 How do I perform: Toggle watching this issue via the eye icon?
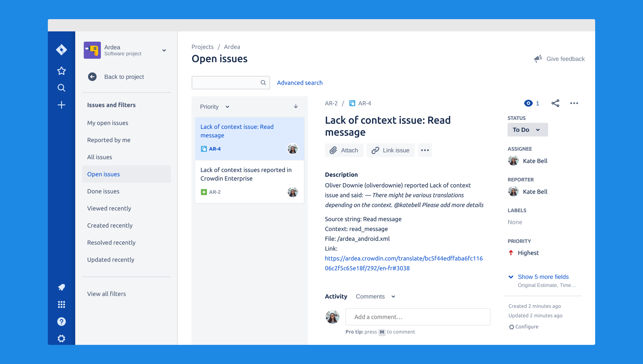[528, 103]
